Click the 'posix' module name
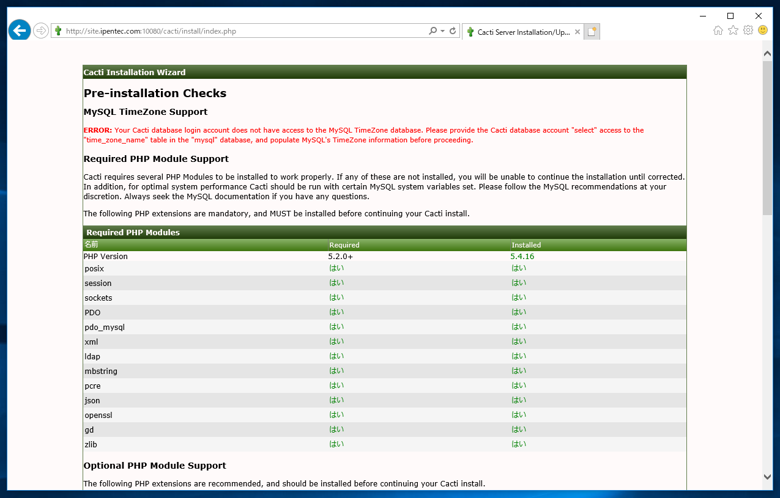 (x=94, y=269)
